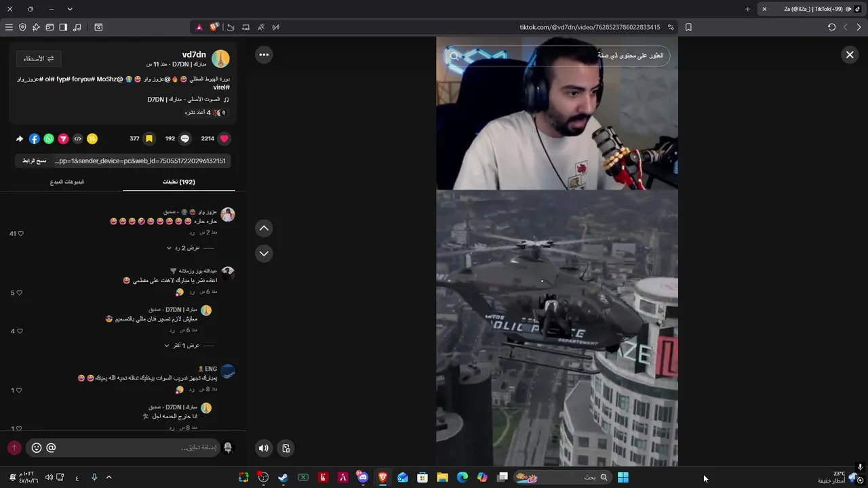Open the Windows Start button
This screenshot has height=488, width=868.
pyautogui.click(x=623, y=477)
